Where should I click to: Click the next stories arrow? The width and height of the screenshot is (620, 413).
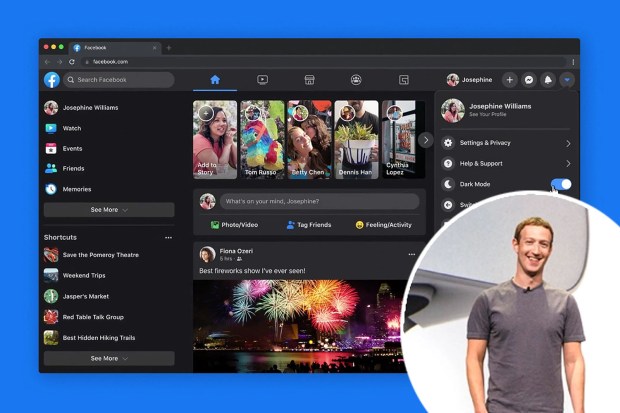426,140
